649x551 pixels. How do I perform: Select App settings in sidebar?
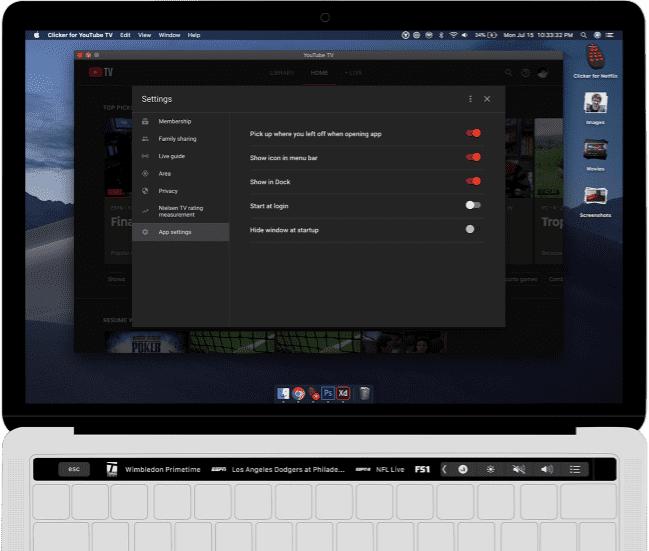pyautogui.click(x=181, y=232)
